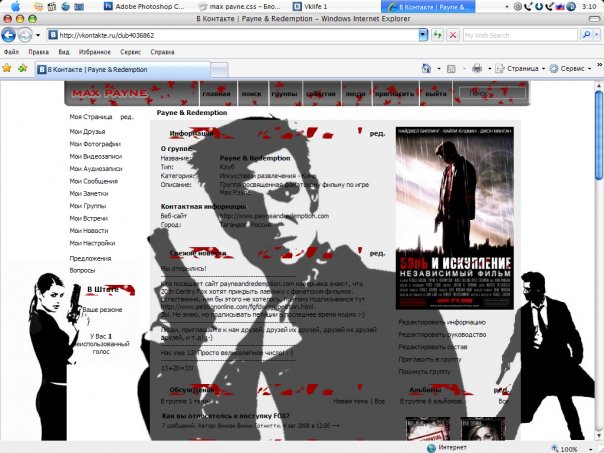
Task: Click Новая тема in discussions
Action: 351,401
